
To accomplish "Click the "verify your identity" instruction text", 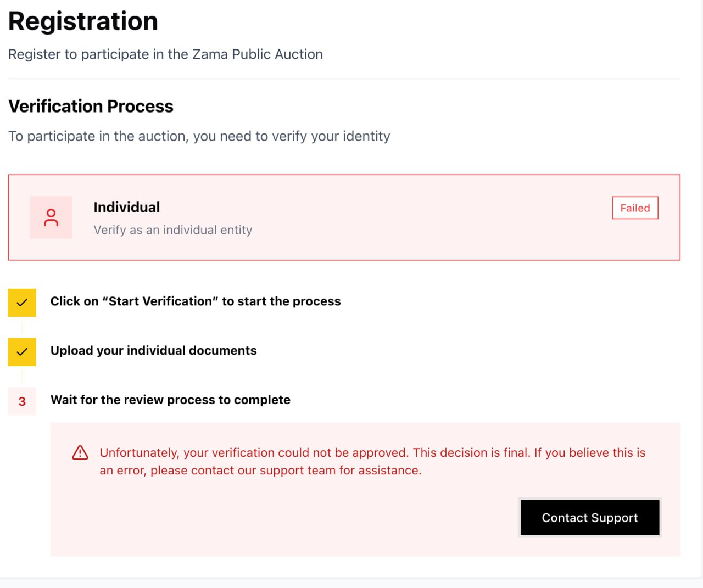I will [199, 136].
